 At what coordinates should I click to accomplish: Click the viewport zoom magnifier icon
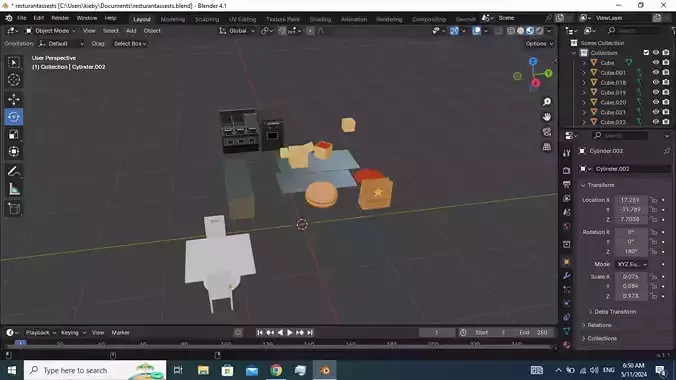point(547,102)
